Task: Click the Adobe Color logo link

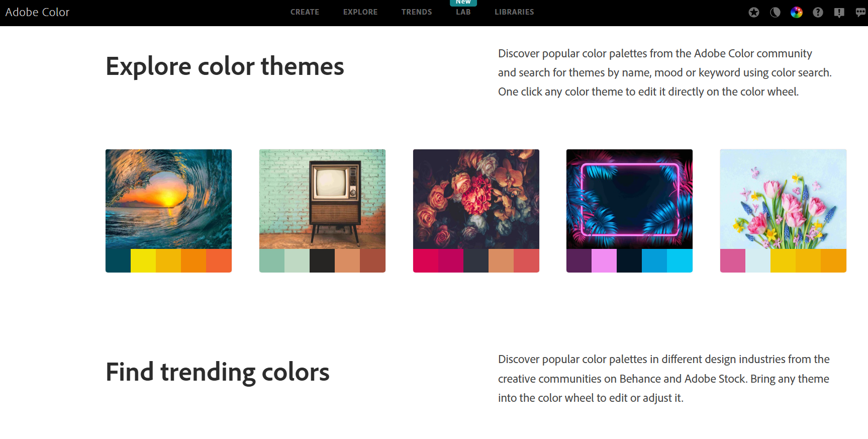Action: coord(37,12)
